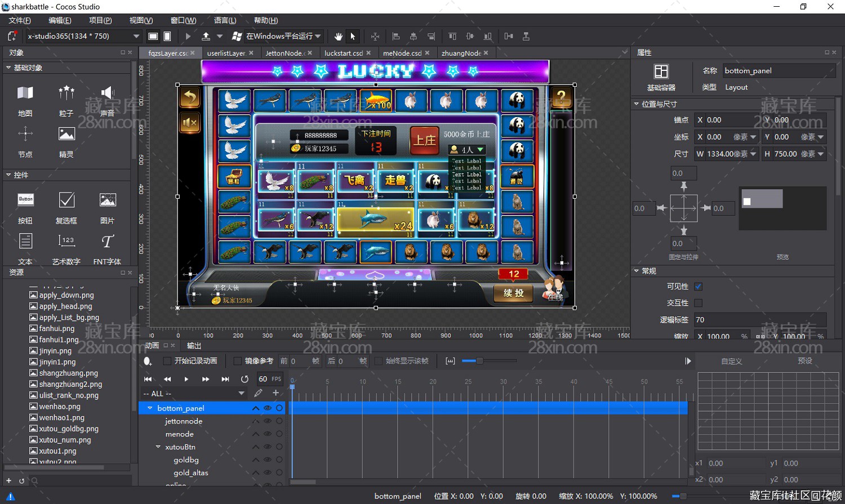Close the fqzsLayer.csd tab
Viewport: 845px width, 504px height.
192,53
